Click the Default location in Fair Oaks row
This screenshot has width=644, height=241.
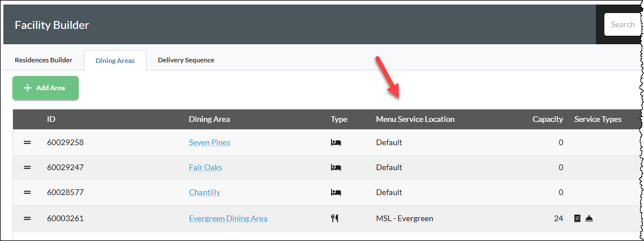(389, 167)
